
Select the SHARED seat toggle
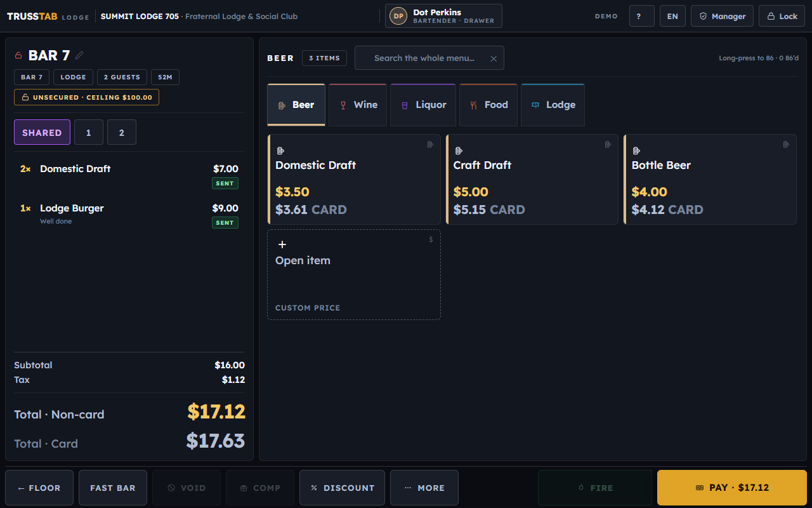coord(42,132)
